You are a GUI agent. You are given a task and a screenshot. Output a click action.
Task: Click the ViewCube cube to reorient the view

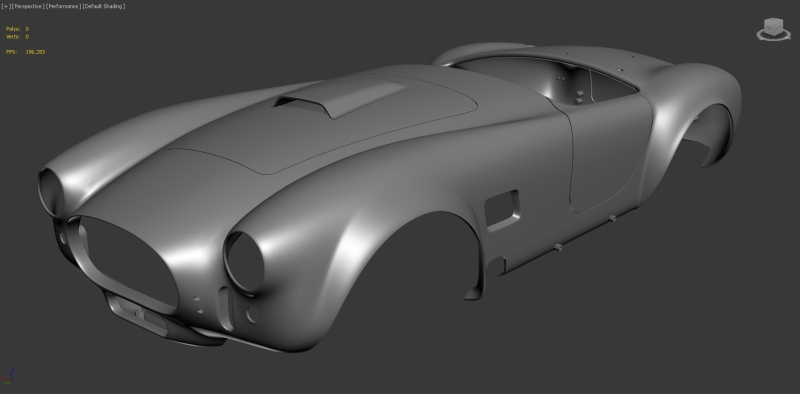[x=773, y=27]
